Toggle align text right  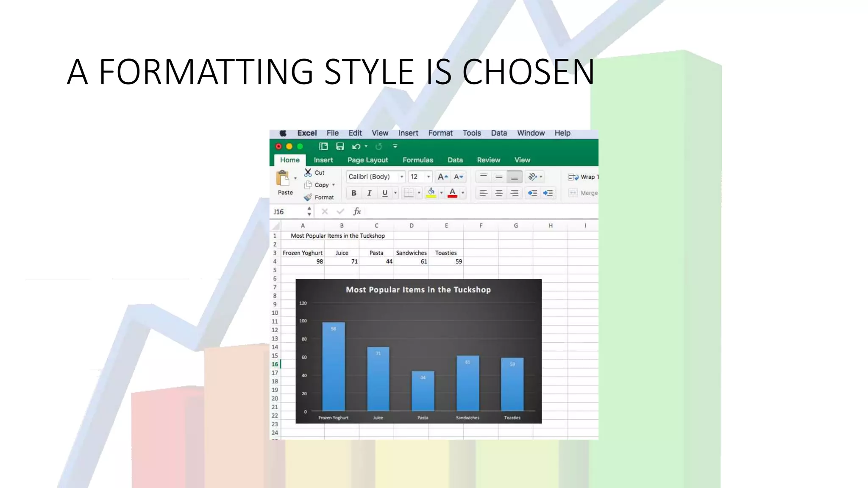[514, 193]
